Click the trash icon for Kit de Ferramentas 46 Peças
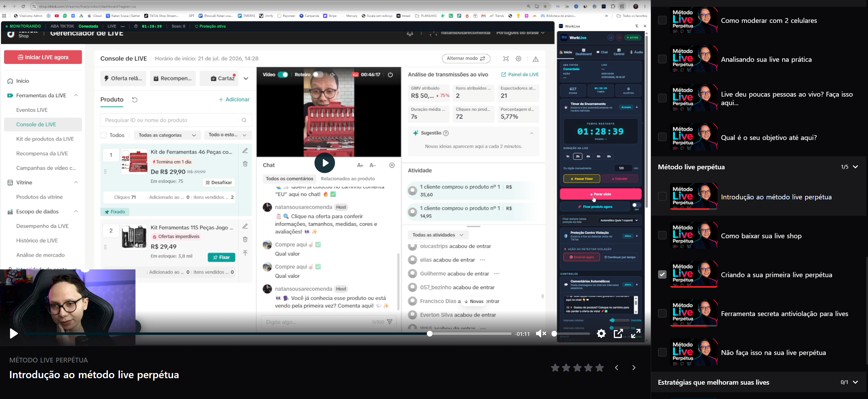This screenshot has width=868, height=399. click(x=245, y=164)
